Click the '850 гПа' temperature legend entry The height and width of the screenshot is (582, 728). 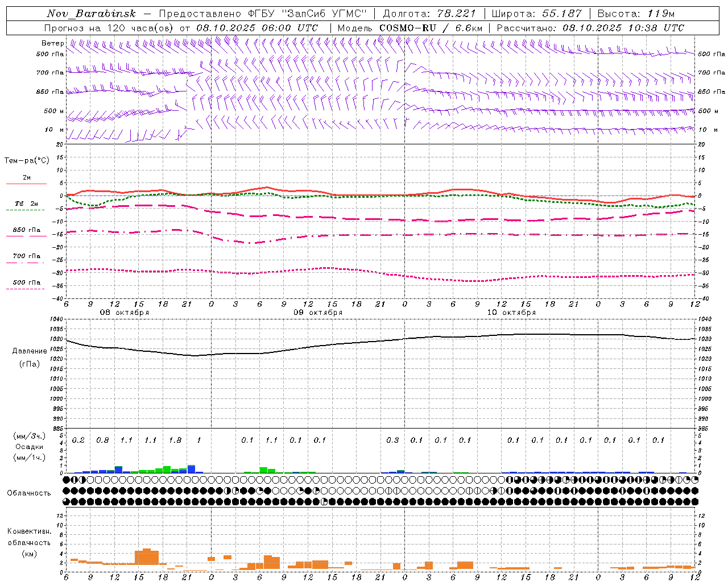26,230
